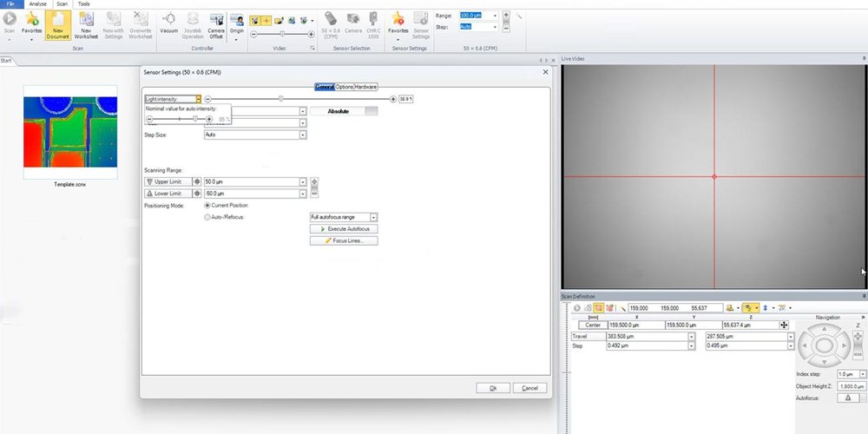868x434 pixels.
Task: Select the Scan ribbon tab
Action: [x=62, y=3]
